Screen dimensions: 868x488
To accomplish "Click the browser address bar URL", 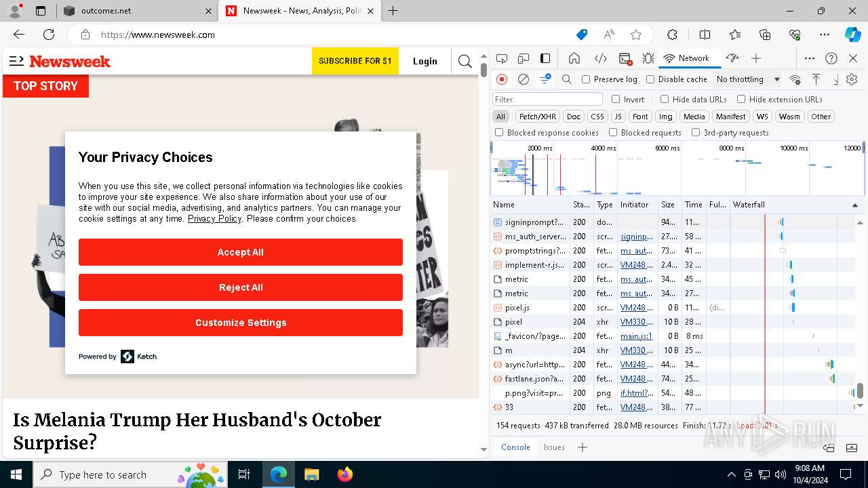I will pos(158,35).
